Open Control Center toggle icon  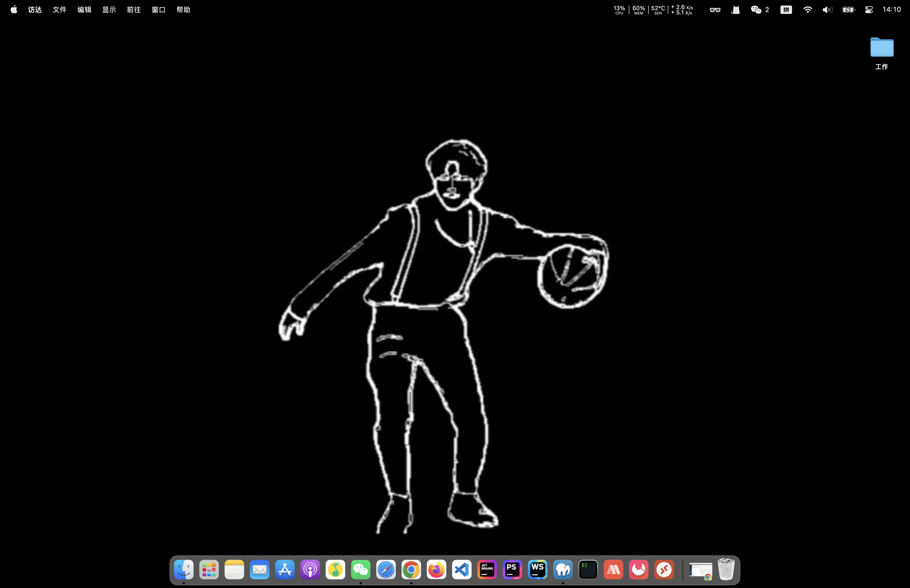869,10
